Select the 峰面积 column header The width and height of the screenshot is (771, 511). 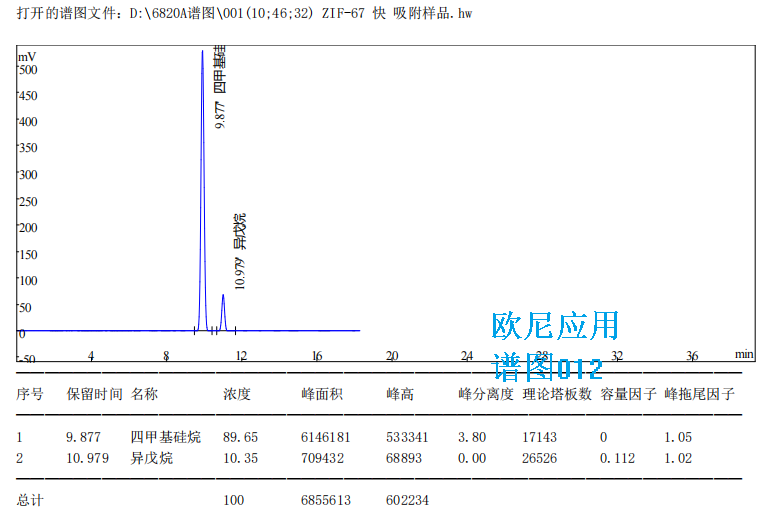point(322,394)
